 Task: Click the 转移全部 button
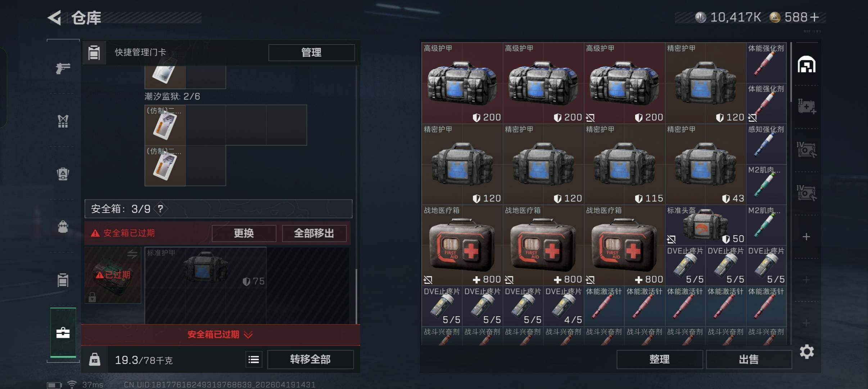310,359
